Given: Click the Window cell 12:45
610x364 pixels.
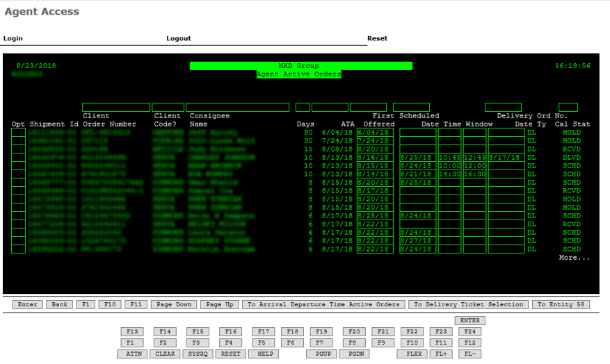Looking at the screenshot, I should [x=474, y=157].
